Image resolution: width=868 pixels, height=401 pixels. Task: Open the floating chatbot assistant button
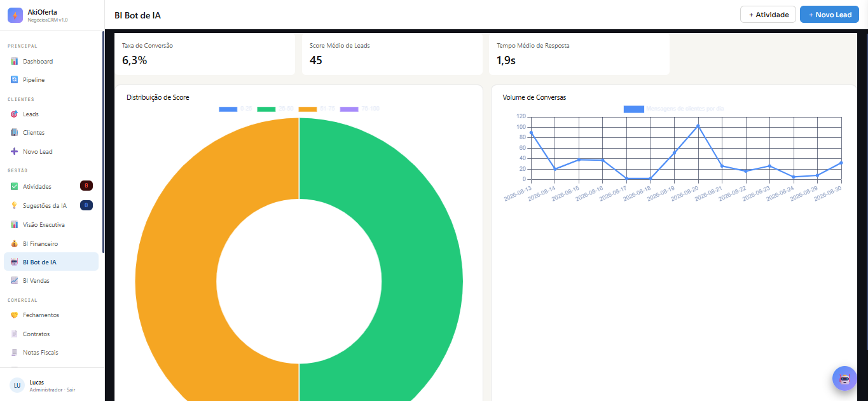(844, 378)
